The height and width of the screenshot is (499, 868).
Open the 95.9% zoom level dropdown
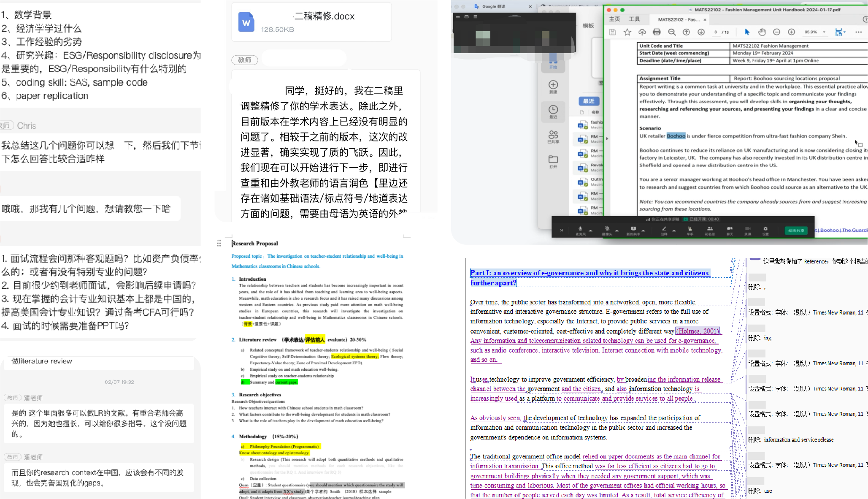pos(824,32)
